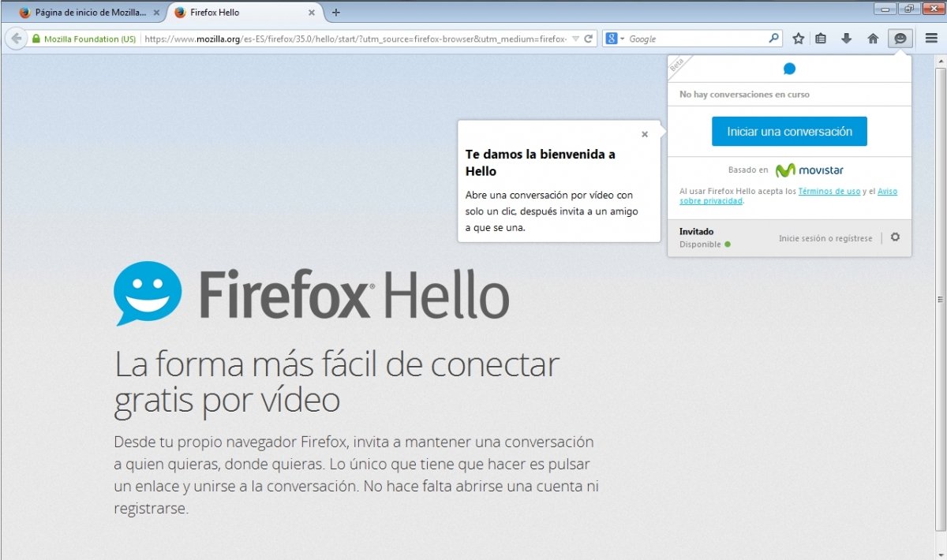This screenshot has height=560, width=947.
Task: Click the Iniciar una conversación button
Action: tap(789, 132)
